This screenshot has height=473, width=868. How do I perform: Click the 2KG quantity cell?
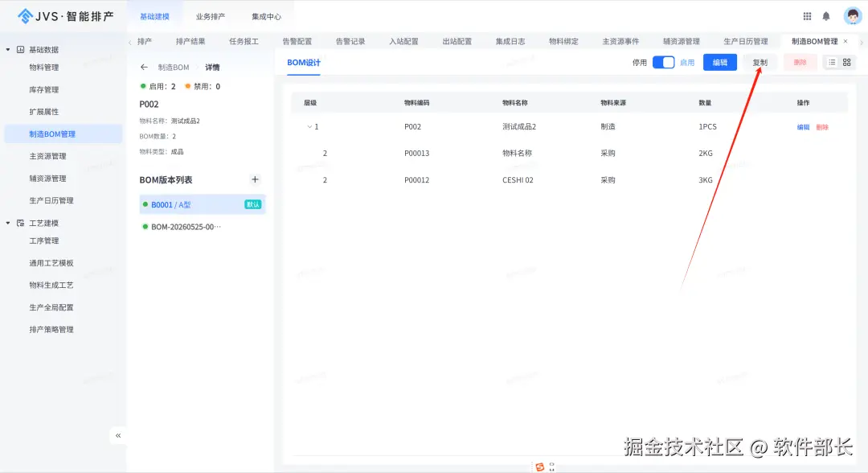(706, 154)
